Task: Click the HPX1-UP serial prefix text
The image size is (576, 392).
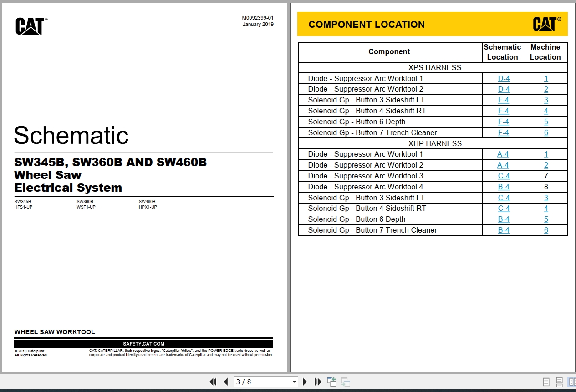Action: [x=148, y=207]
